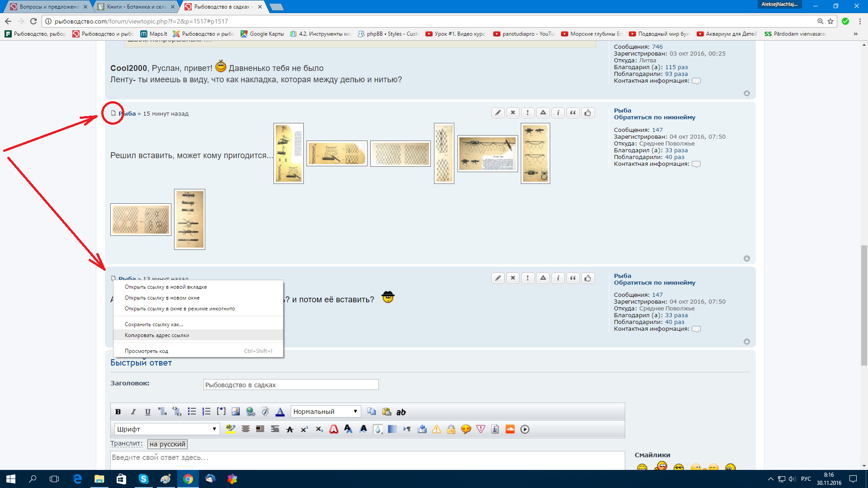Screen dimensions: 868x488
Task: Insert image using the picture icon
Action: pyautogui.click(x=236, y=412)
